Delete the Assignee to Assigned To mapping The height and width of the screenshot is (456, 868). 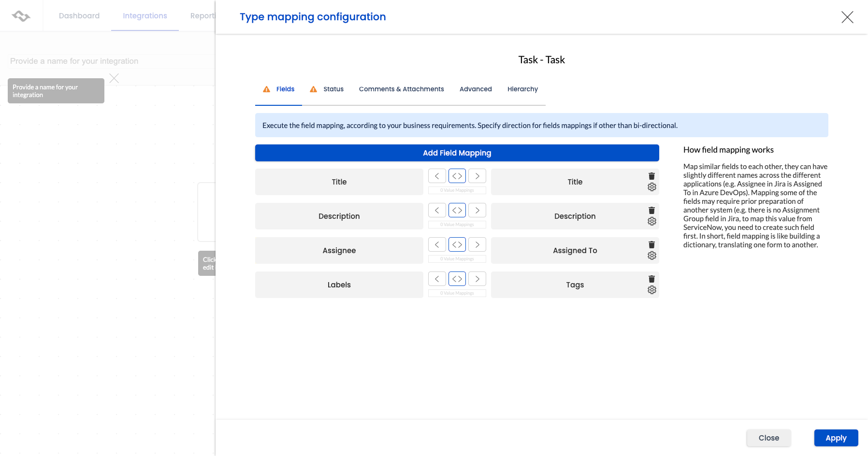pos(651,245)
